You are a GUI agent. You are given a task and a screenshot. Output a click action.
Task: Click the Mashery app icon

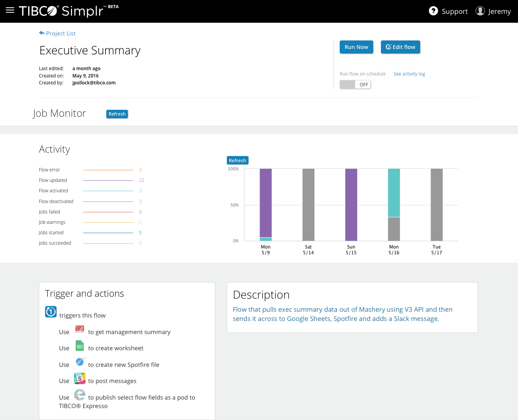80,329
